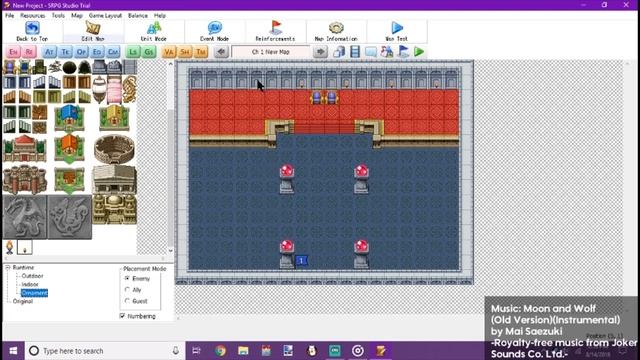Pick the red-roofed castle tile
This screenshot has height=360, width=640.
(x=24, y=149)
